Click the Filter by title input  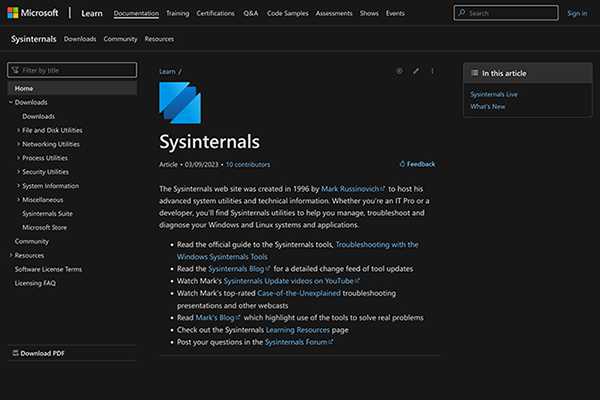72,70
